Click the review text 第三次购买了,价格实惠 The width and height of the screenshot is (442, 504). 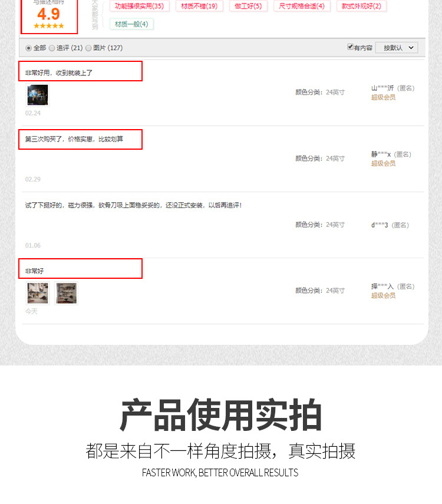click(x=74, y=139)
